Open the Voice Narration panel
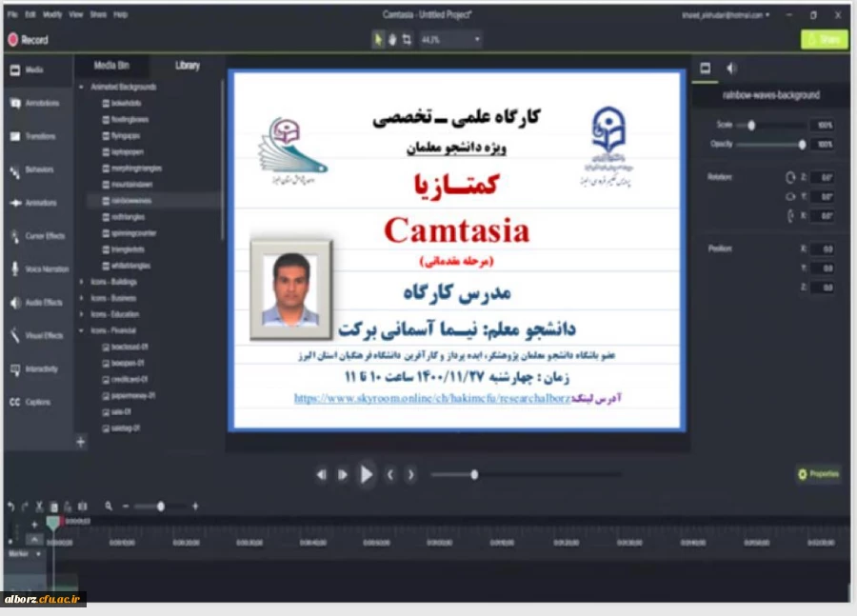The height and width of the screenshot is (616, 857). click(x=40, y=269)
